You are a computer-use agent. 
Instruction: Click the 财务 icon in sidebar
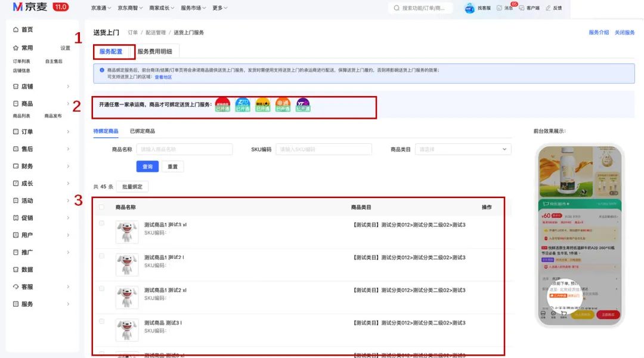click(x=16, y=166)
